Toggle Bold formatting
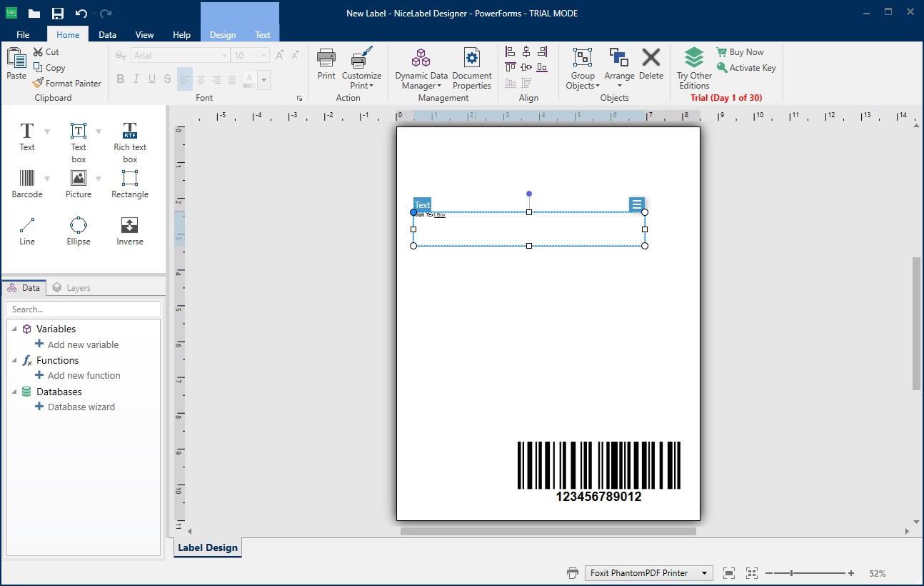 (x=120, y=79)
